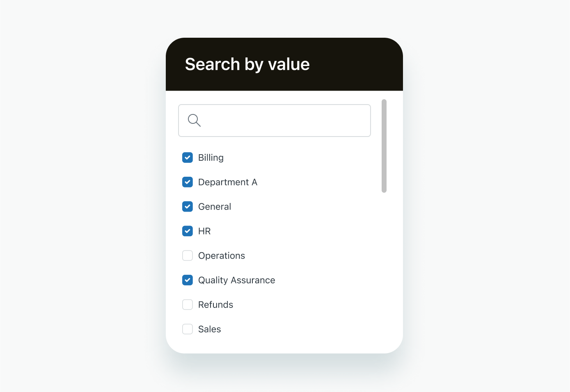Check the Refunds checkbox

click(x=188, y=305)
